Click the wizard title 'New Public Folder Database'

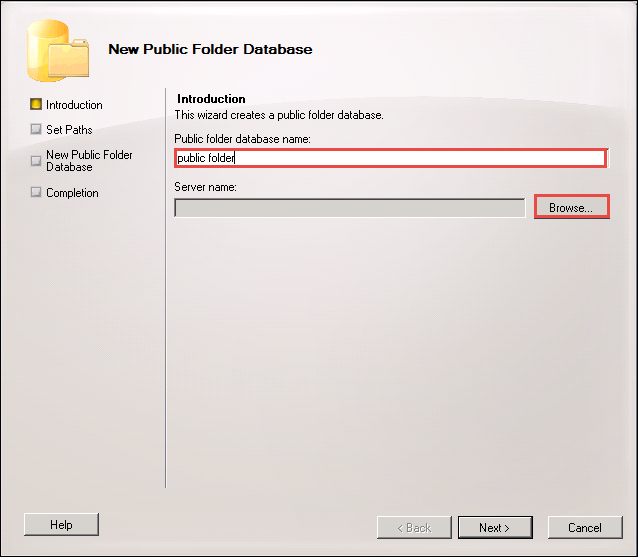[210, 49]
